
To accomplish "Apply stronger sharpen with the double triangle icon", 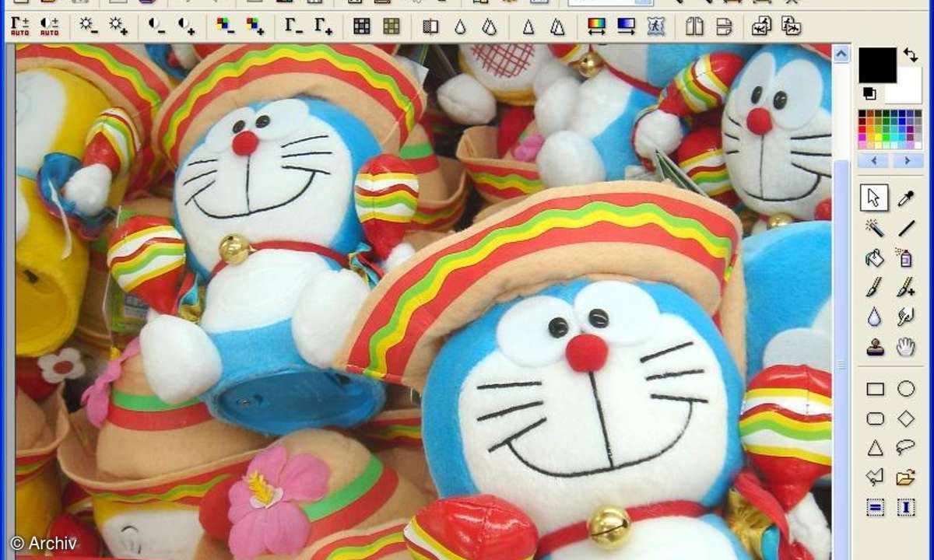I will [557, 26].
